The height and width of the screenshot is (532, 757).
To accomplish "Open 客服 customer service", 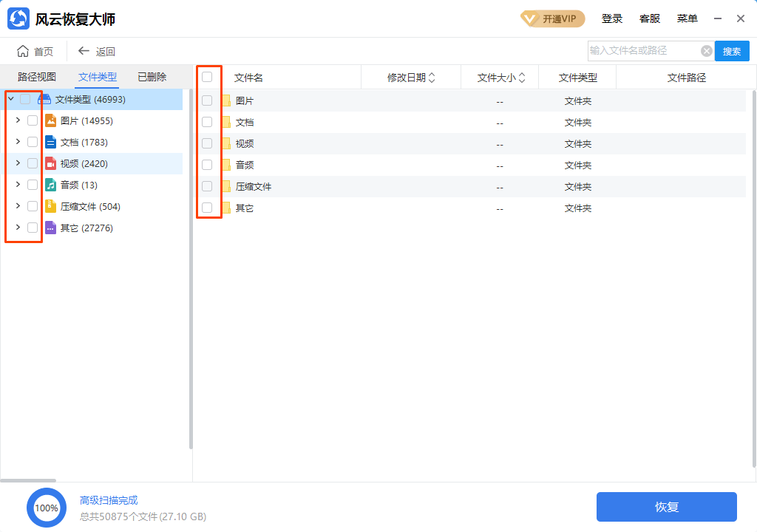I will (x=649, y=18).
